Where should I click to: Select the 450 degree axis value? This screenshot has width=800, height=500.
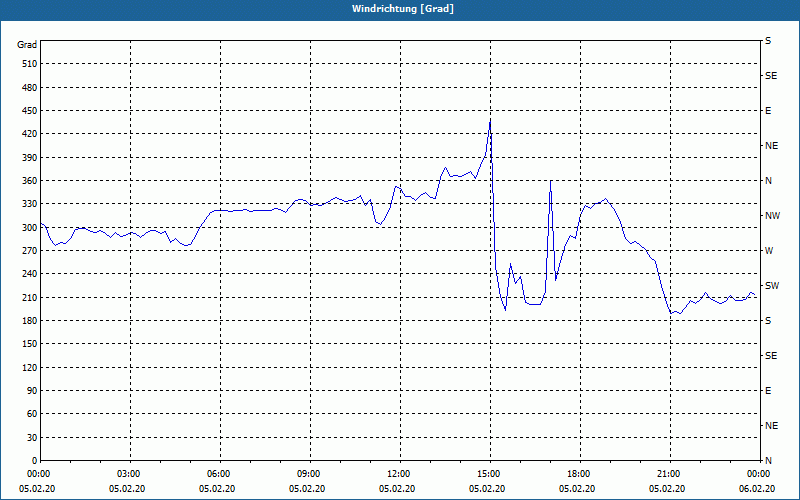point(30,111)
